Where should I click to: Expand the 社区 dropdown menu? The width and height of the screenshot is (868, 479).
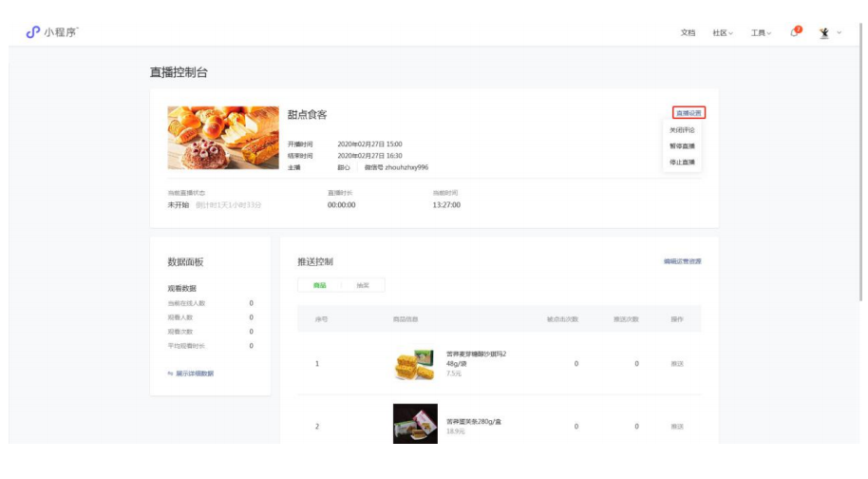(x=723, y=32)
